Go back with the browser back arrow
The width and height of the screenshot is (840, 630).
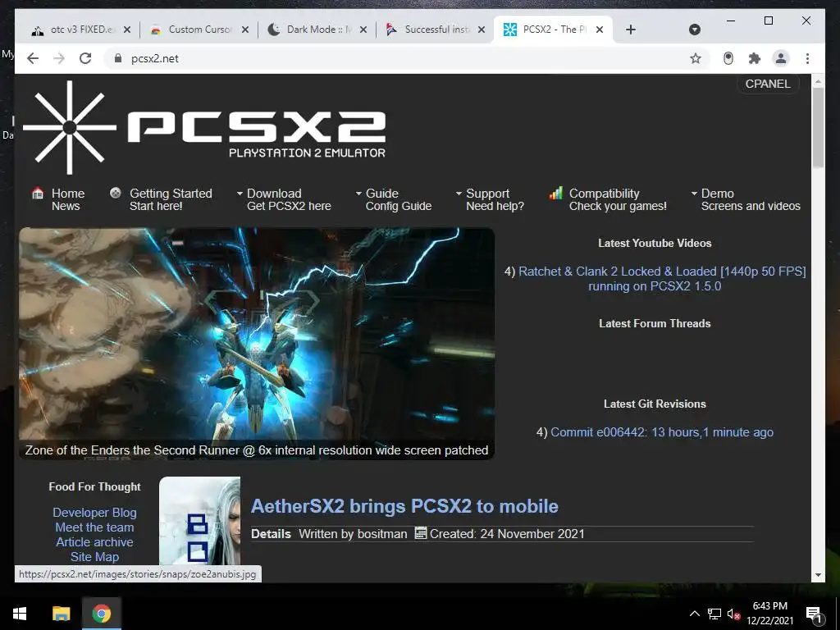pyautogui.click(x=33, y=58)
